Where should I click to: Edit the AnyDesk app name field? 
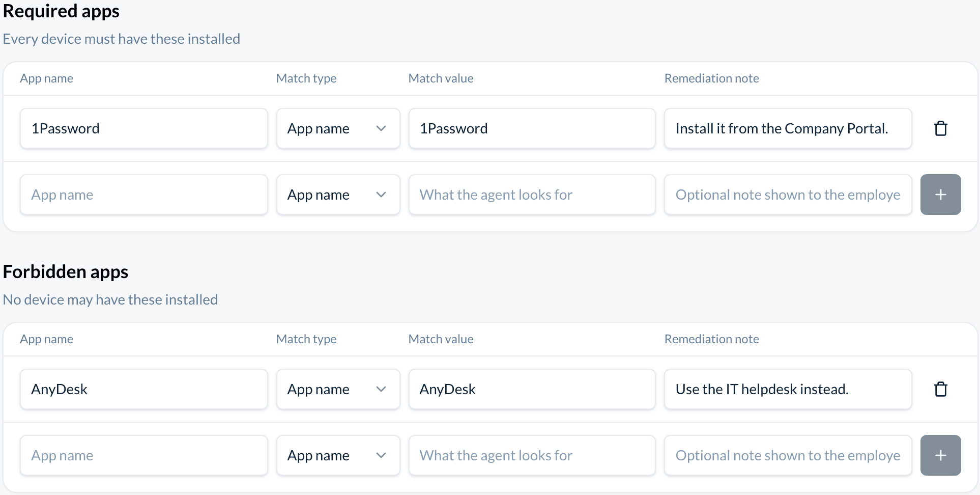[144, 389]
